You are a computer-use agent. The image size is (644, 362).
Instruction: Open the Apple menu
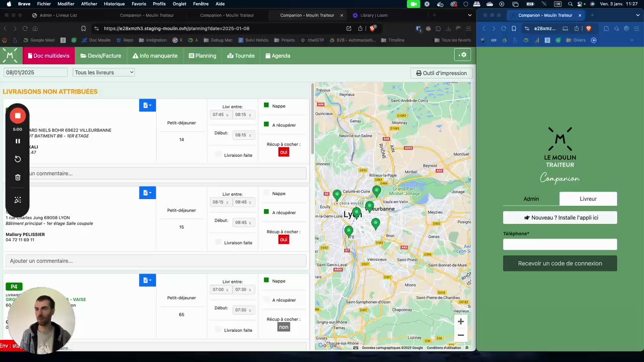(8, 4)
